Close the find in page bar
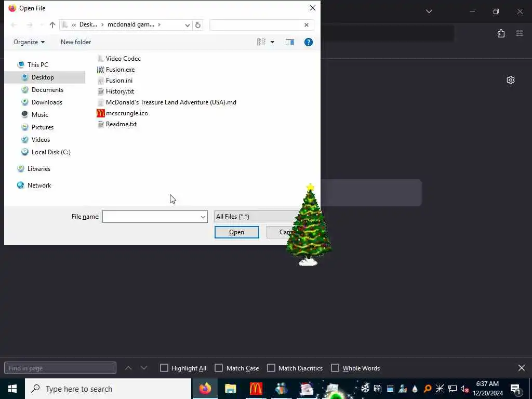 click(522, 368)
